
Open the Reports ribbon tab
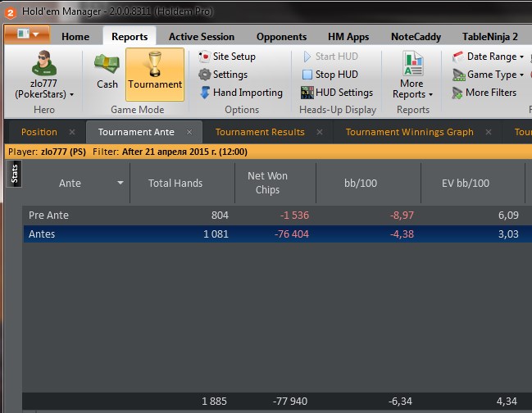tap(130, 37)
